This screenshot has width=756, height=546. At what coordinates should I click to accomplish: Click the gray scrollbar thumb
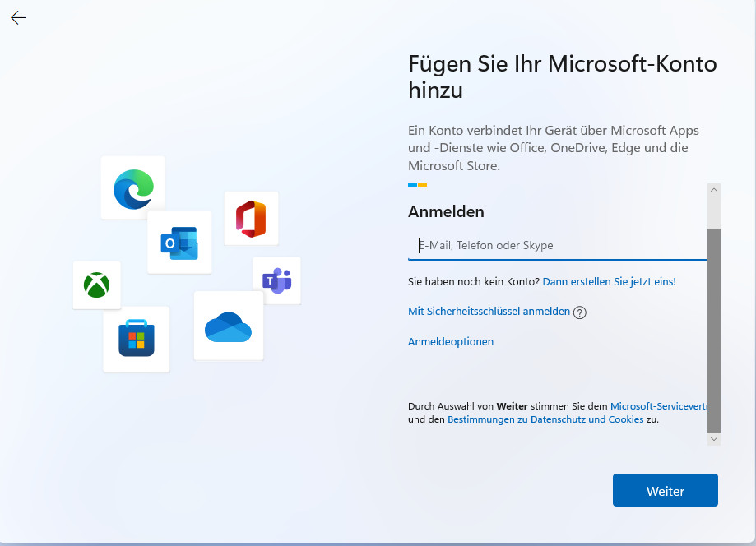(714, 329)
